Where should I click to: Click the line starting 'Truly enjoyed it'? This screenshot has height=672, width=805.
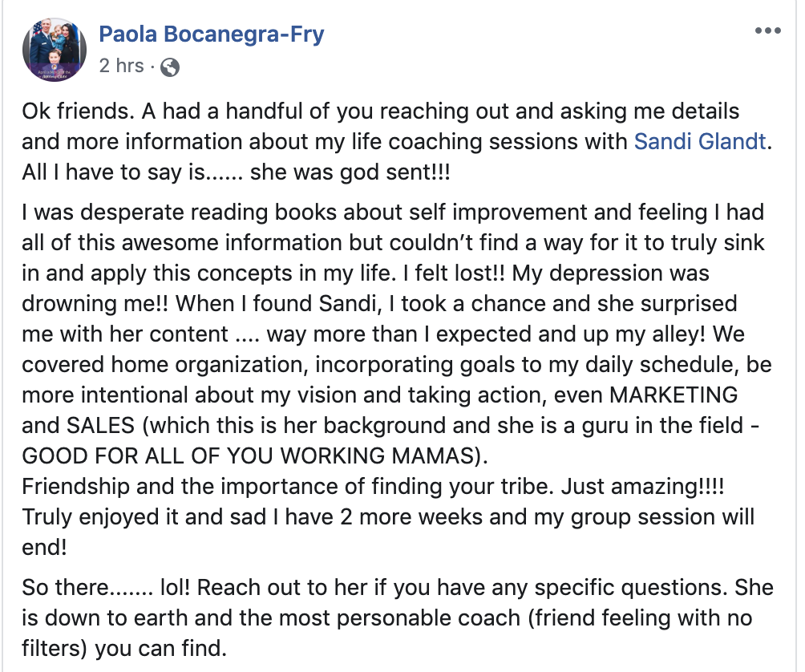388,517
